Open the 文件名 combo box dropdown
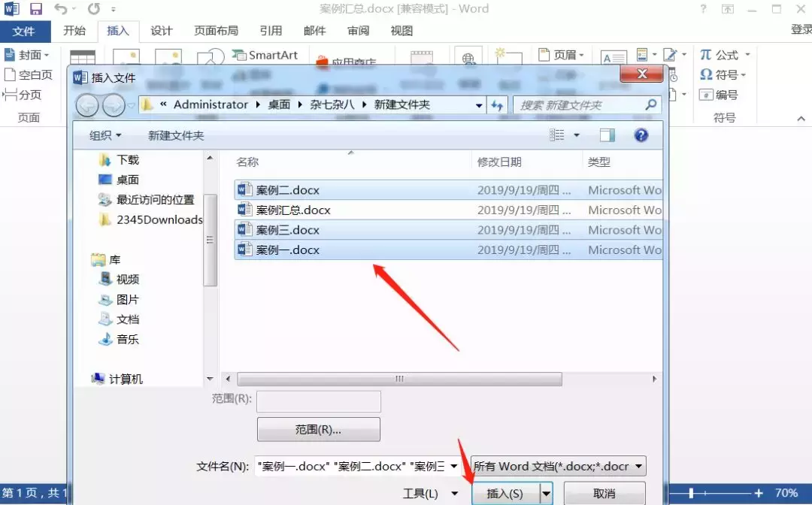812x505 pixels. click(453, 466)
